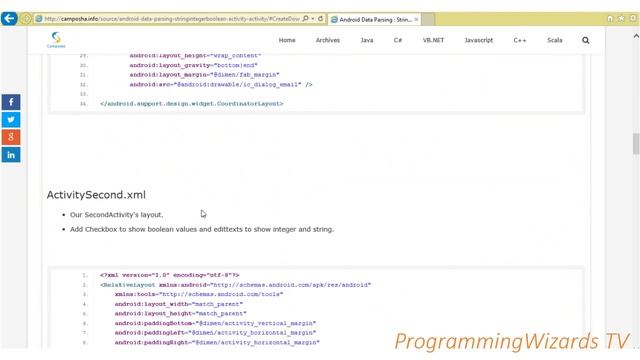Share the page on Facebook
The height and width of the screenshot is (360, 640).
coord(11,102)
